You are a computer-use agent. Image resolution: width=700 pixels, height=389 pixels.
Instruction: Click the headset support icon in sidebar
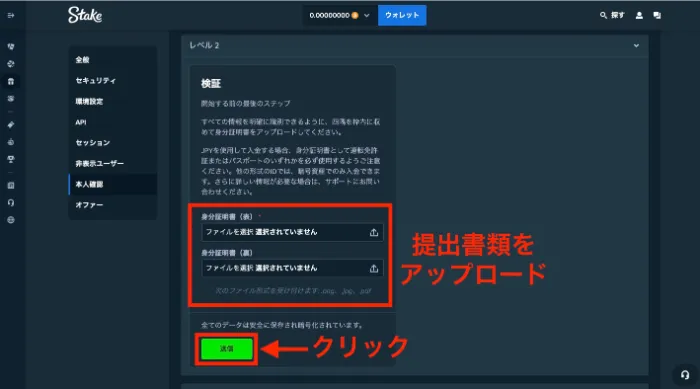click(x=11, y=203)
